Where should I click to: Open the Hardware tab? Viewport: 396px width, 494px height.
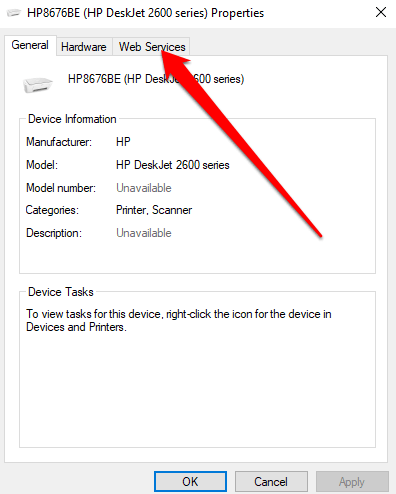click(84, 47)
